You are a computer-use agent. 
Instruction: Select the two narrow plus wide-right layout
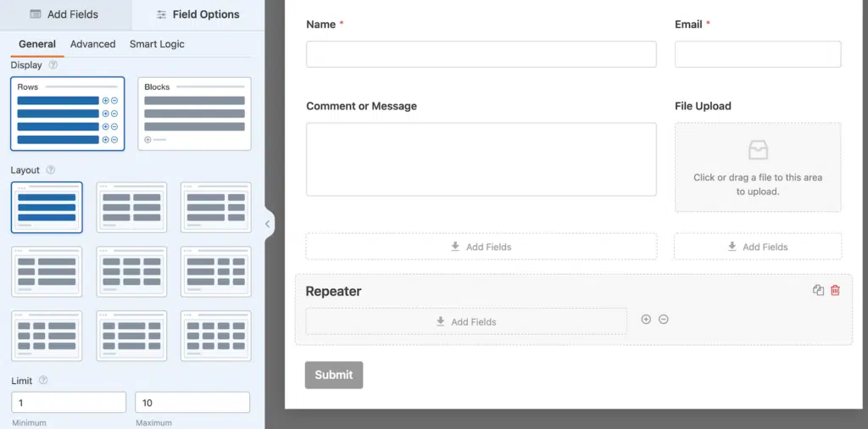tap(47, 336)
